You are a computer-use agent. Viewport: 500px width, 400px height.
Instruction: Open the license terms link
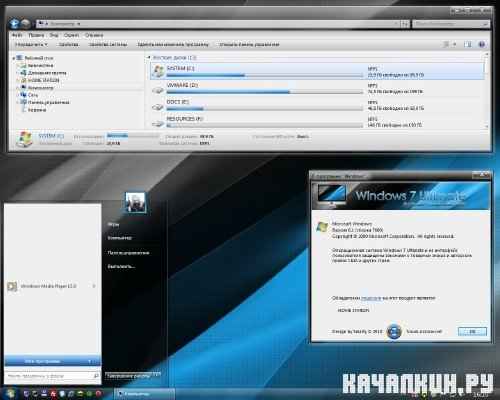tap(371, 298)
